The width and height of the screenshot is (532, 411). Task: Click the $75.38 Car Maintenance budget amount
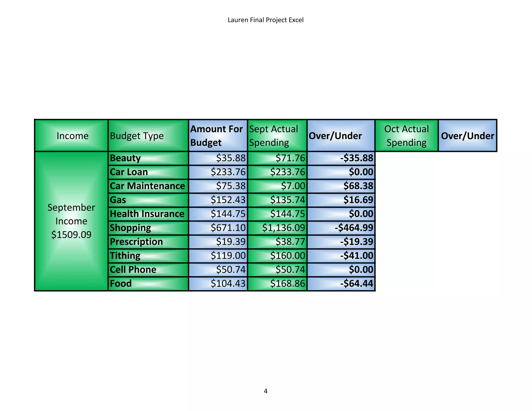pyautogui.click(x=218, y=186)
